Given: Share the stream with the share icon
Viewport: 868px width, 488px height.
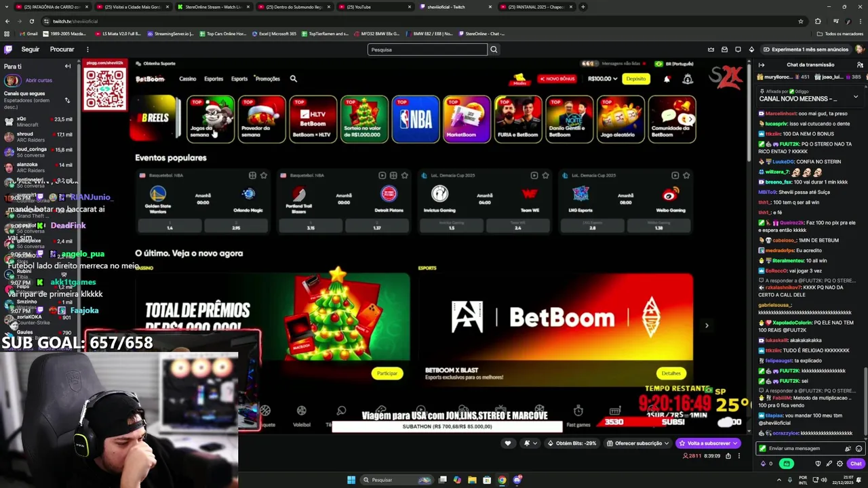Looking at the screenshot, I should tap(728, 455).
